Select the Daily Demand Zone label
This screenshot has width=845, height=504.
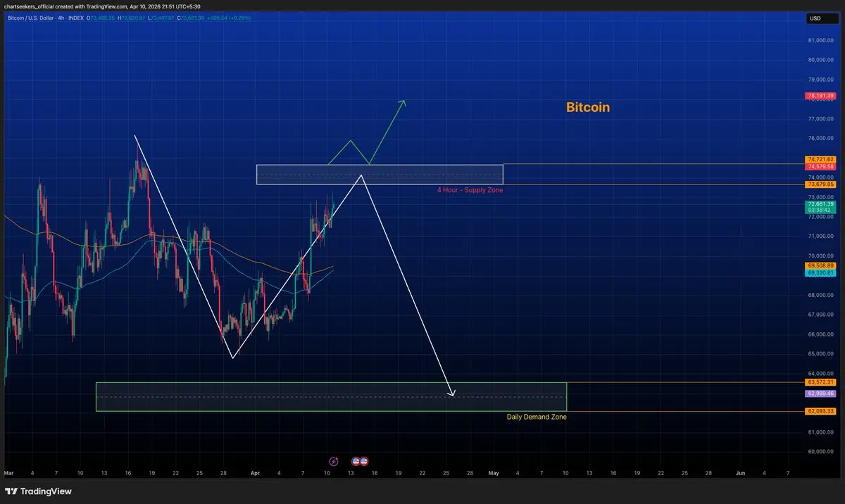pyautogui.click(x=537, y=417)
